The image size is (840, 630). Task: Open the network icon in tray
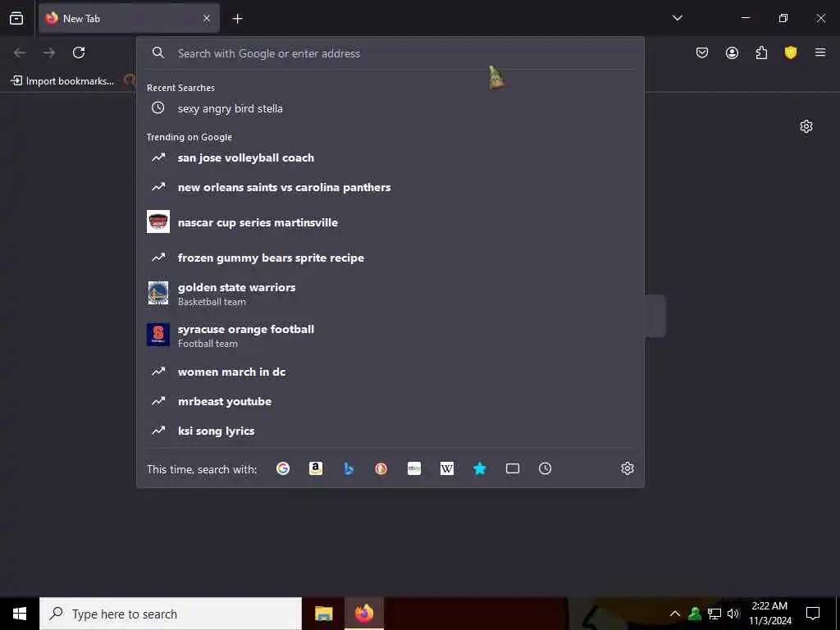click(x=714, y=614)
